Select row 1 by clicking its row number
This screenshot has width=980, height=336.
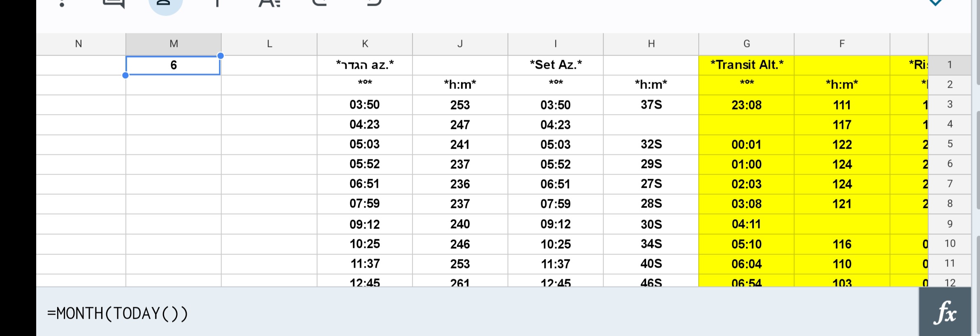point(950,65)
